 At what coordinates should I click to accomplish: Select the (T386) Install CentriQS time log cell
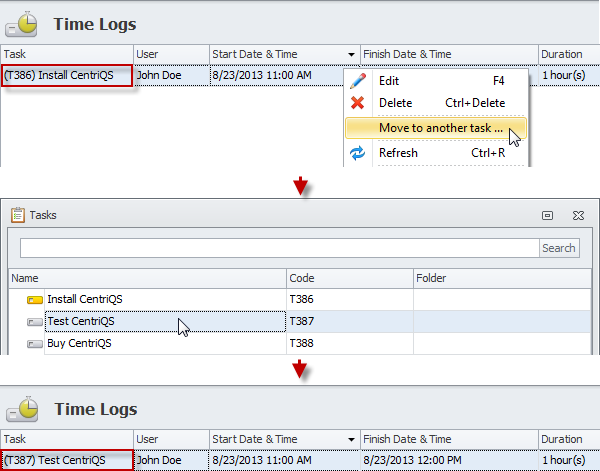click(66, 75)
